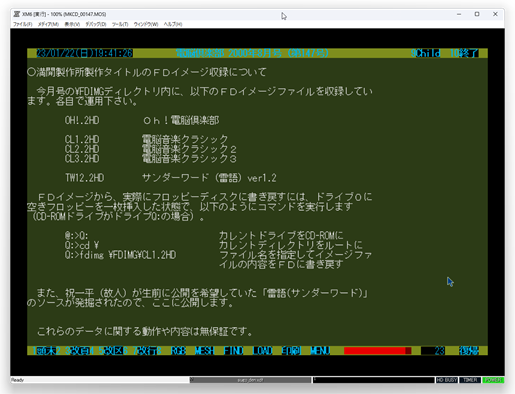Screen dimensions: 515x394
Task: Click the 電脳倶楽部 2000年8月号 title
Action: pos(252,53)
